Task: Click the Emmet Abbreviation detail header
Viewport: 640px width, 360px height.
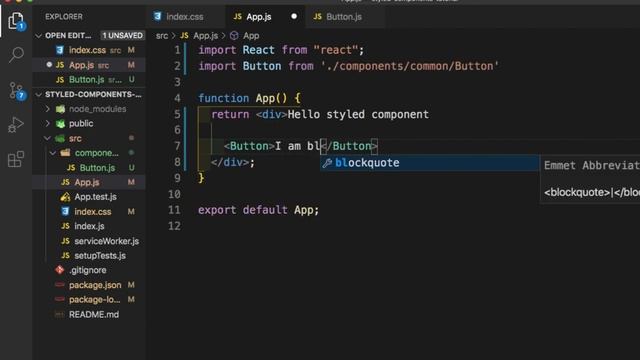Action: point(591,165)
